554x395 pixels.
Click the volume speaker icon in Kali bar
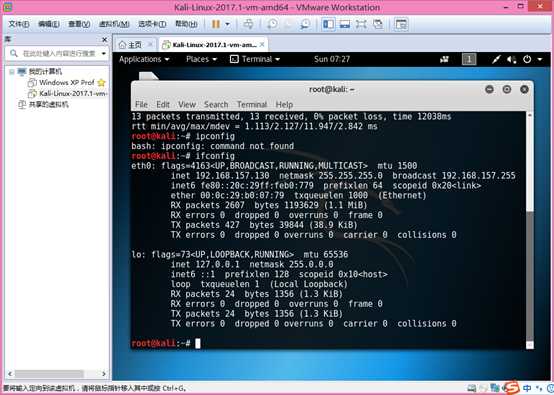pos(512,59)
